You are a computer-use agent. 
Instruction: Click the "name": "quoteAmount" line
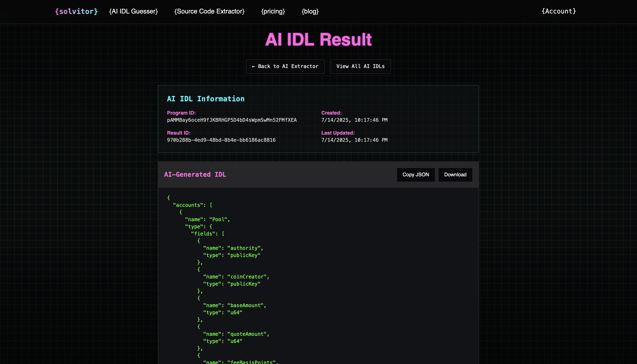236,334
